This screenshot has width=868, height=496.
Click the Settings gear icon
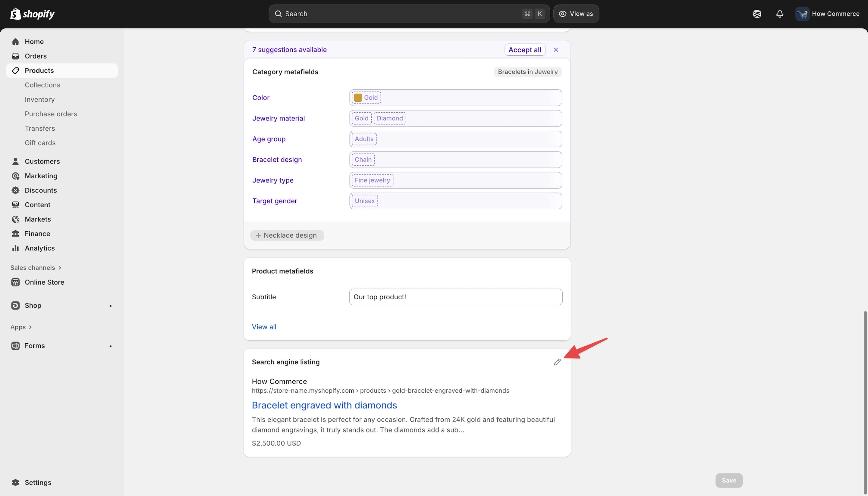pyautogui.click(x=15, y=483)
